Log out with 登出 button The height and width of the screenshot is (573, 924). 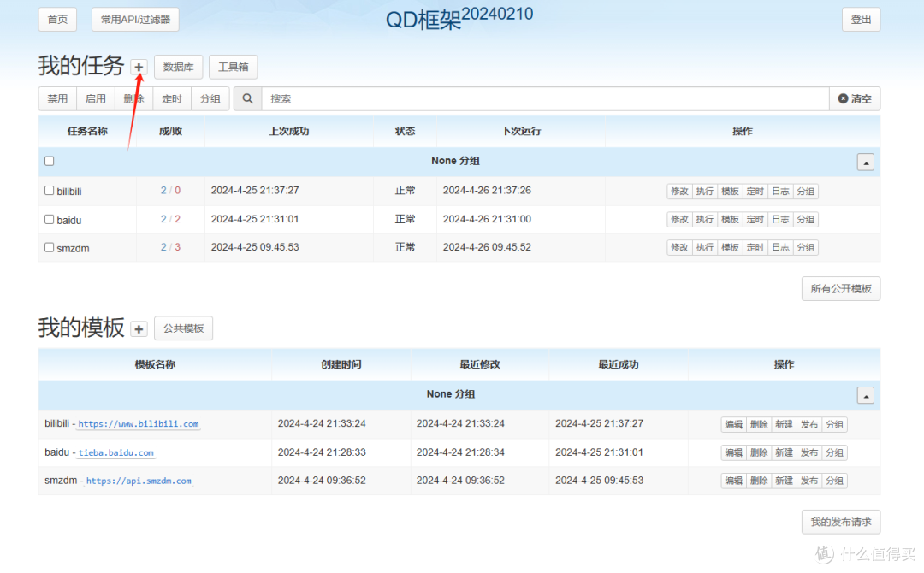click(x=861, y=20)
